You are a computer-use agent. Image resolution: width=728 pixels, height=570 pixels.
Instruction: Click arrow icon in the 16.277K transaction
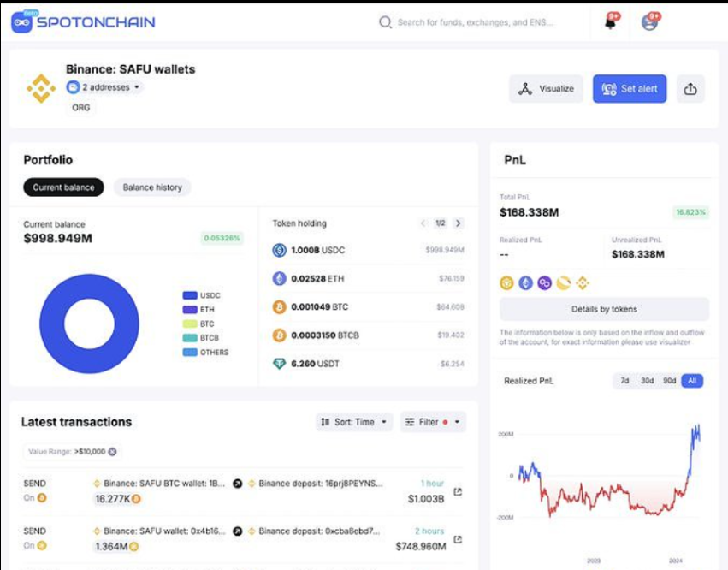tap(237, 484)
